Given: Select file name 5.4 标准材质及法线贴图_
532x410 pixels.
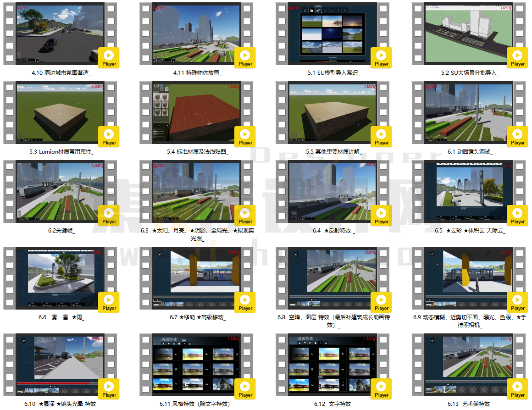Looking at the screenshot, I should (x=198, y=152).
